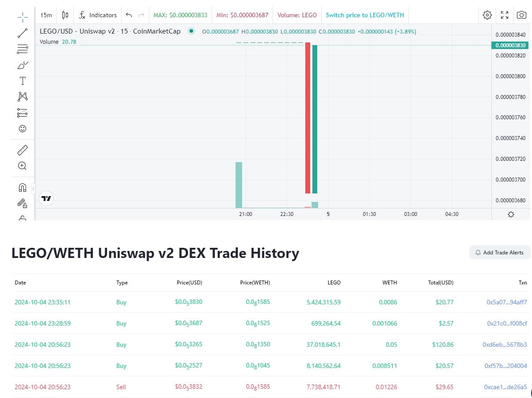Click the Price(WETH) column header
The image size is (532, 398).
click(255, 283)
